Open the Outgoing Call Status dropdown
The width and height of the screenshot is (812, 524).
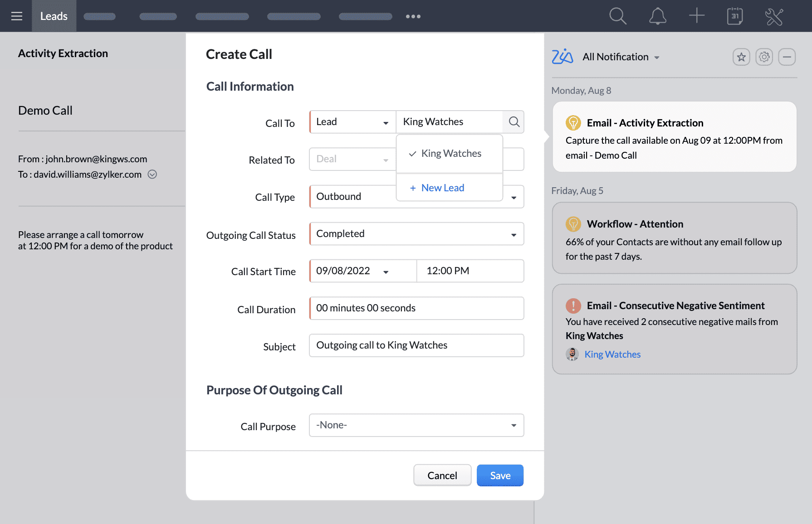pyautogui.click(x=416, y=234)
